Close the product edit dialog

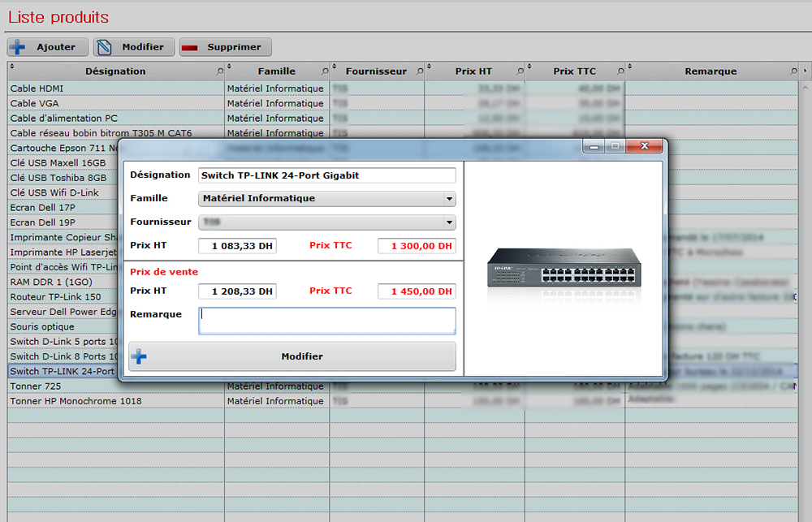(x=644, y=146)
